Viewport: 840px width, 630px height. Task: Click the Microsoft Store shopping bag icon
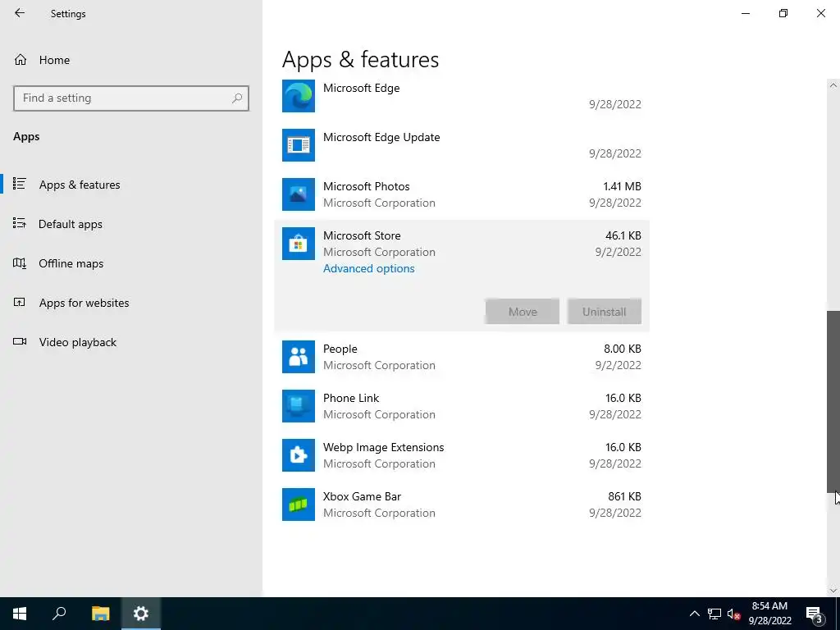[299, 243]
